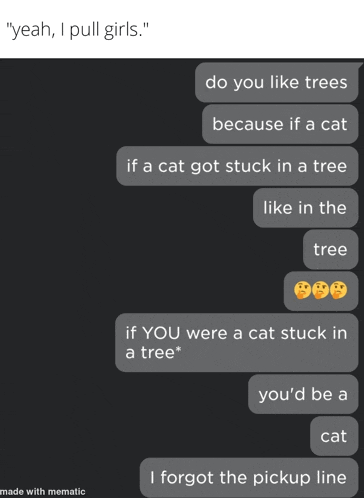
Task: Tap the "if a cat got stuck in a tree" bubble
Action: 237,166
